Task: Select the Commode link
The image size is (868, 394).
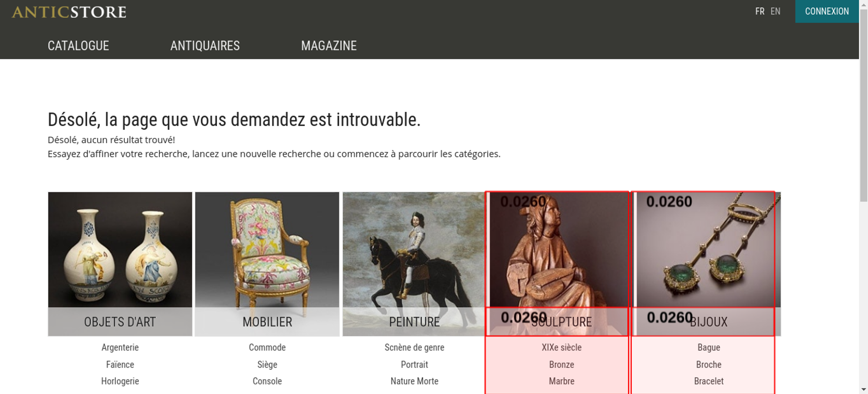Action: point(267,347)
